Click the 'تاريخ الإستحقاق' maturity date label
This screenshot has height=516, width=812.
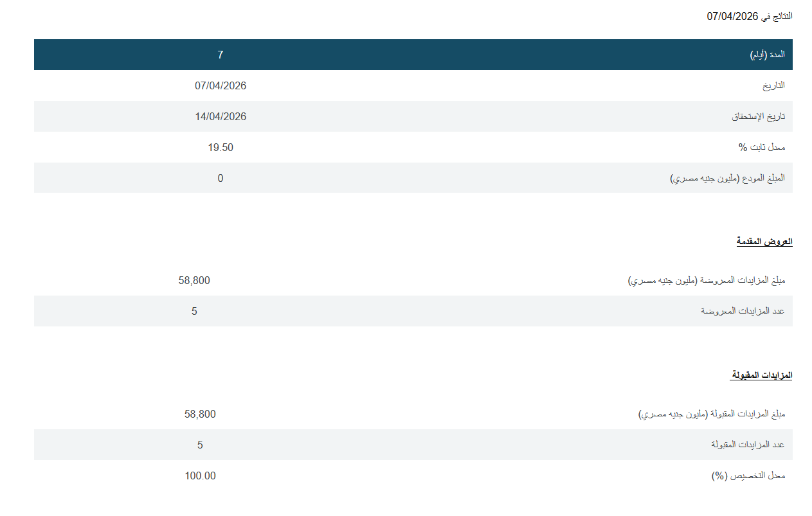pos(758,117)
